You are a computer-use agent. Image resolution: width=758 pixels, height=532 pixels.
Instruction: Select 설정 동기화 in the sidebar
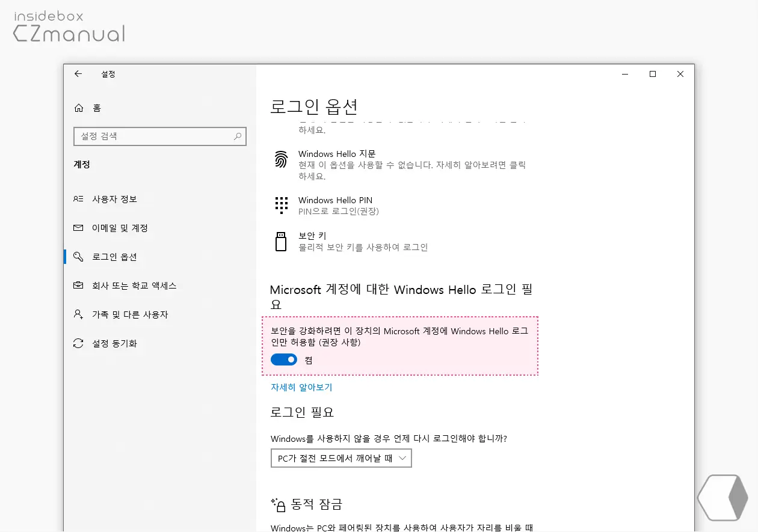tap(114, 343)
